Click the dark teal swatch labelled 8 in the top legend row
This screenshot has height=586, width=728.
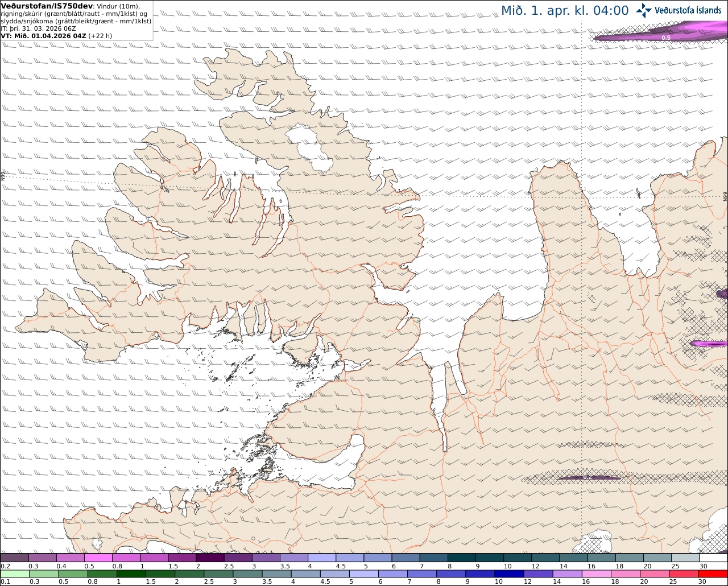click(x=461, y=558)
